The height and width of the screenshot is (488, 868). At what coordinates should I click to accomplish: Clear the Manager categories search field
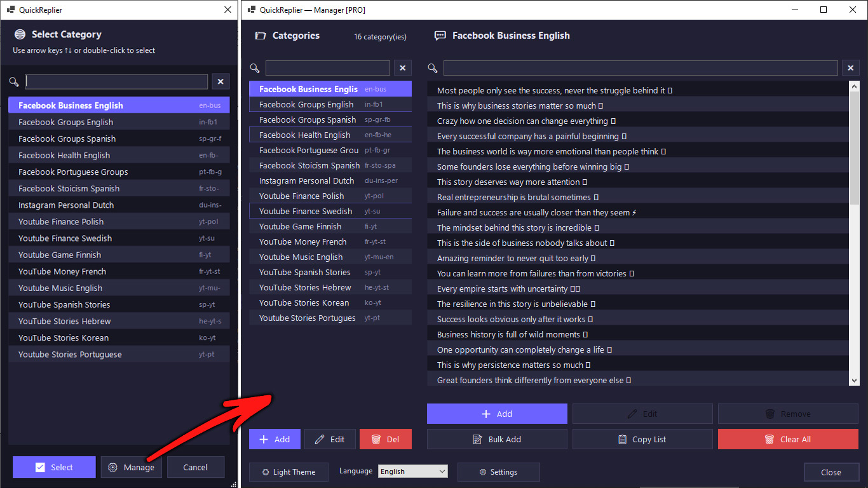(x=403, y=68)
